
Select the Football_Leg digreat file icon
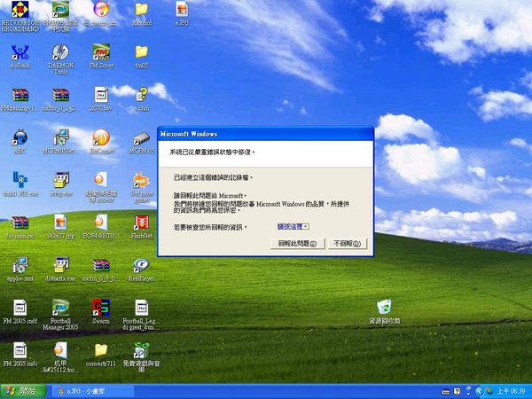pyautogui.click(x=142, y=308)
